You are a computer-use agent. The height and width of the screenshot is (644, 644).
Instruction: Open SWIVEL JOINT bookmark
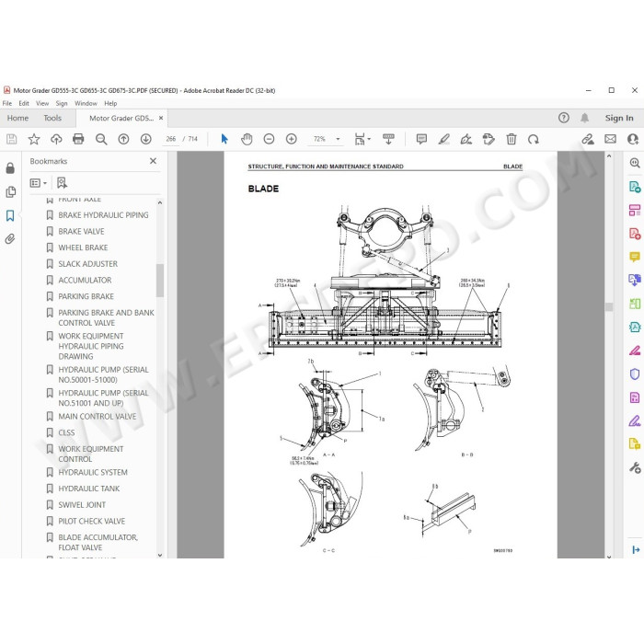tap(82, 505)
